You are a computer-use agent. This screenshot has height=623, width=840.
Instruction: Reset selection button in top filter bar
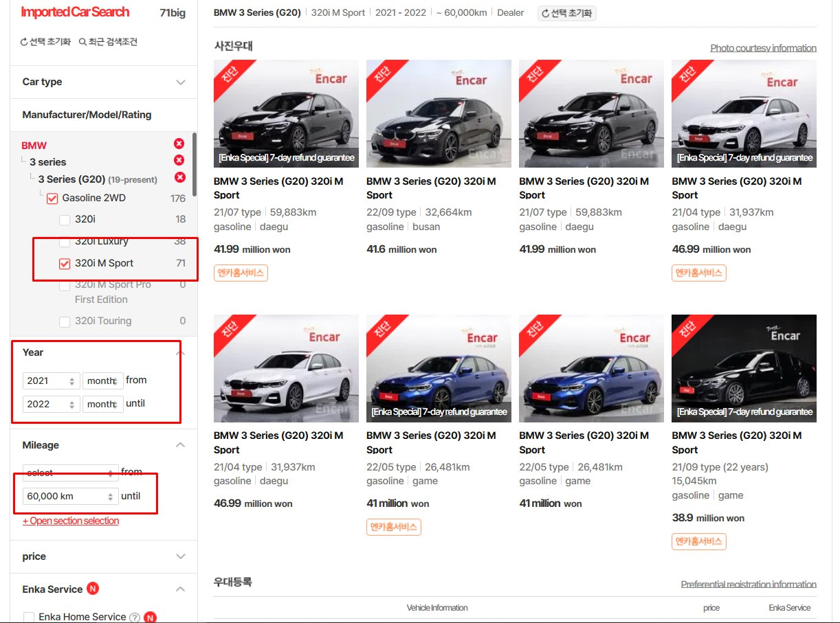point(567,13)
